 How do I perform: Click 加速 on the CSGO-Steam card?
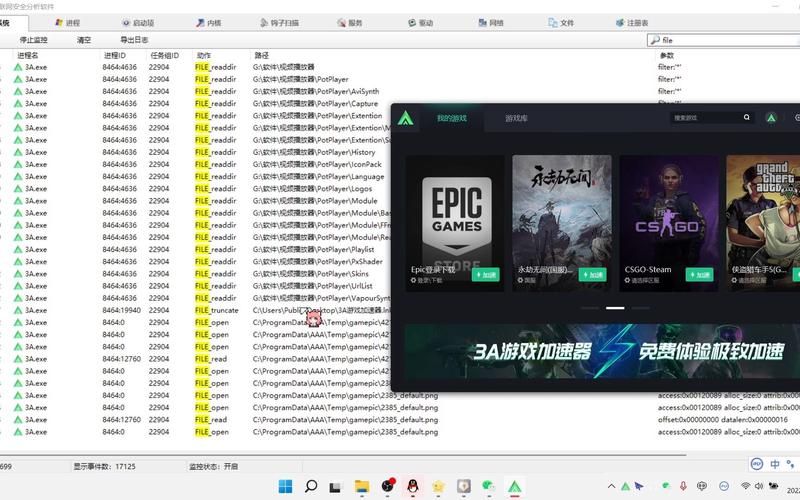pyautogui.click(x=699, y=275)
